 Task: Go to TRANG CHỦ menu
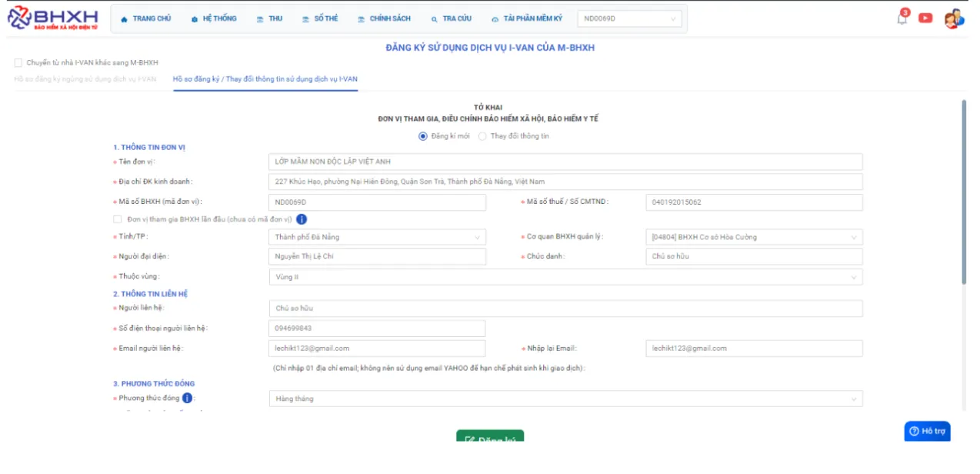pos(146,18)
